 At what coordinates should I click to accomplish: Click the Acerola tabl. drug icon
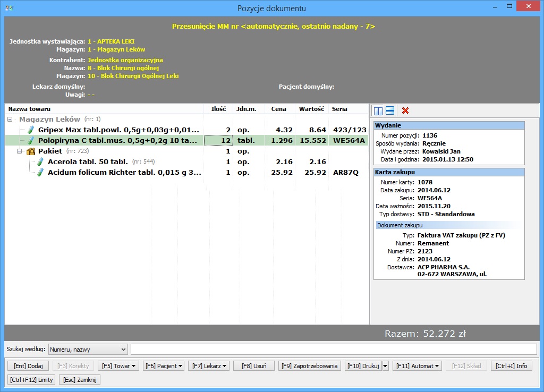click(x=40, y=161)
